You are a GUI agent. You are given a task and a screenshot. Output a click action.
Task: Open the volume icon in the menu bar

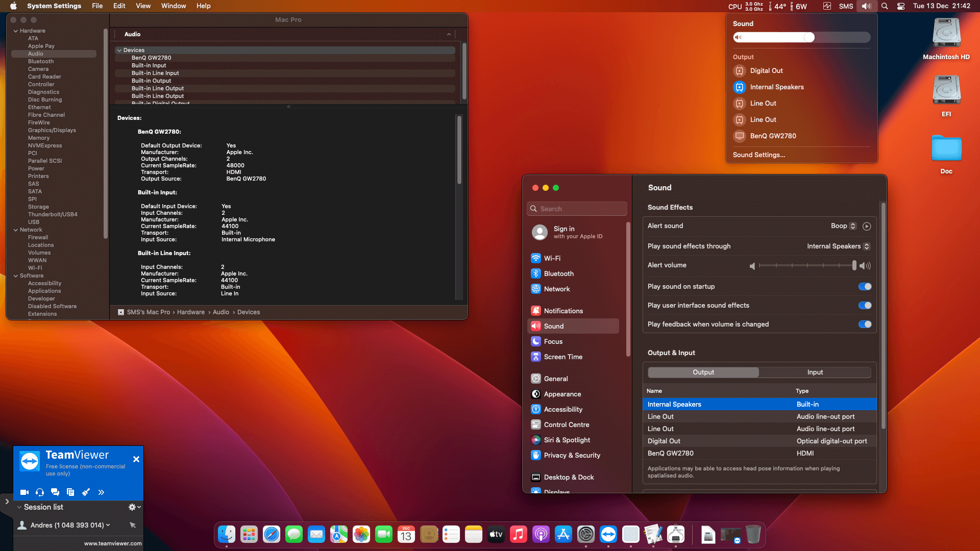pyautogui.click(x=866, y=6)
